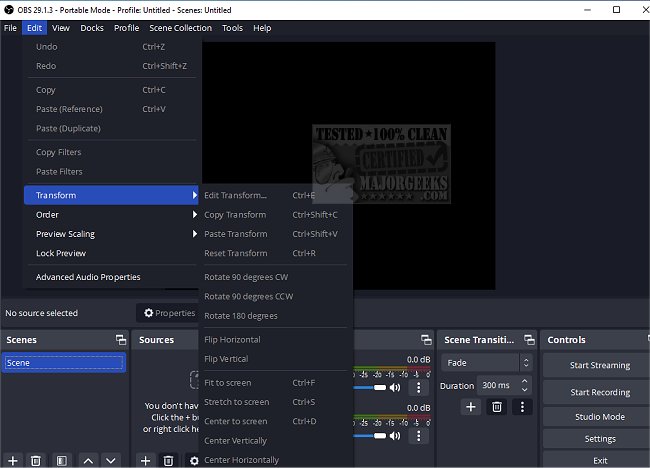Open the Scene Collection menu
Viewport: 650px width, 468px height.
(180, 28)
